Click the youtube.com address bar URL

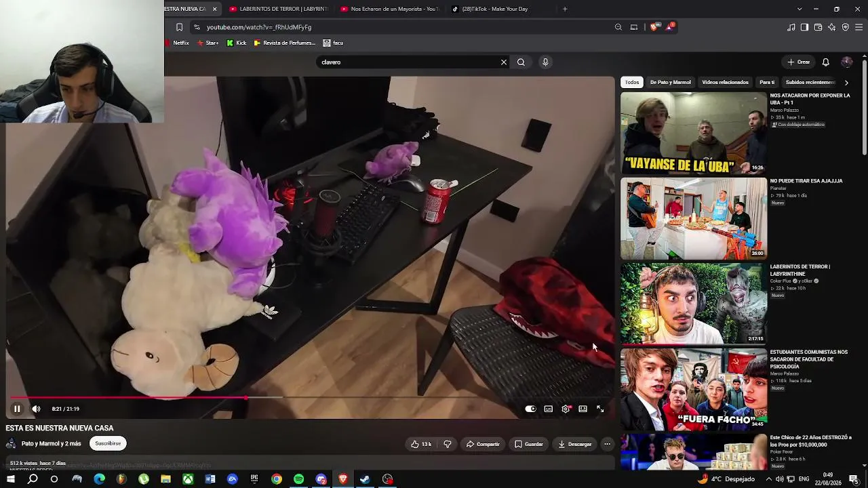259,27
